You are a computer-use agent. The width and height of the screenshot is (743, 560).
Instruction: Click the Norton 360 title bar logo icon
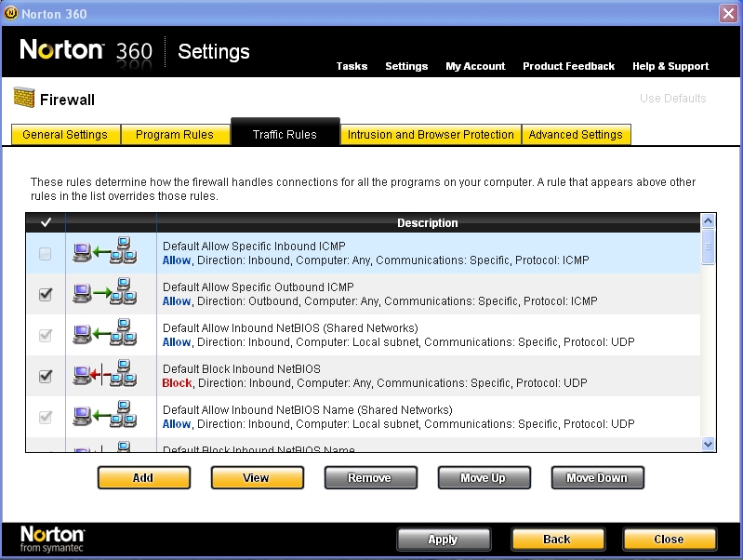(11, 13)
